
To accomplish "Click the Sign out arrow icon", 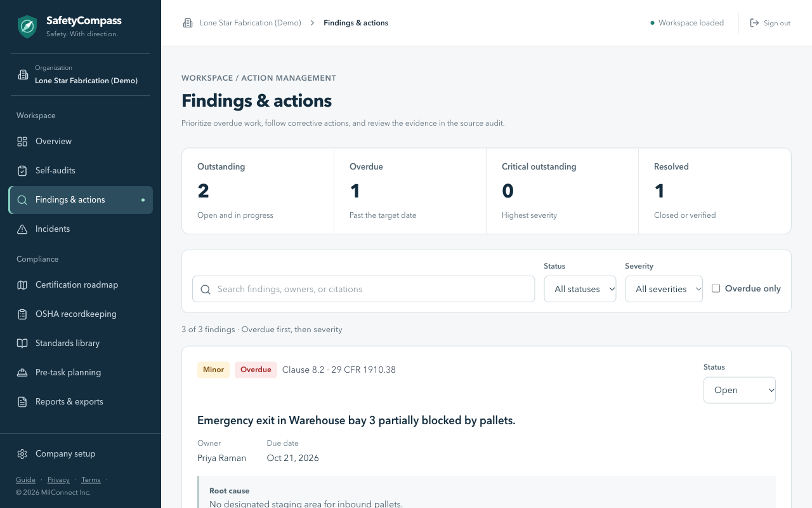I will point(754,23).
